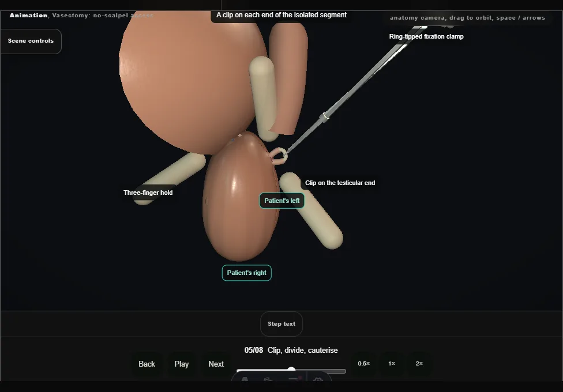563x392 pixels.
Task: Play the animation
Action: click(x=182, y=364)
